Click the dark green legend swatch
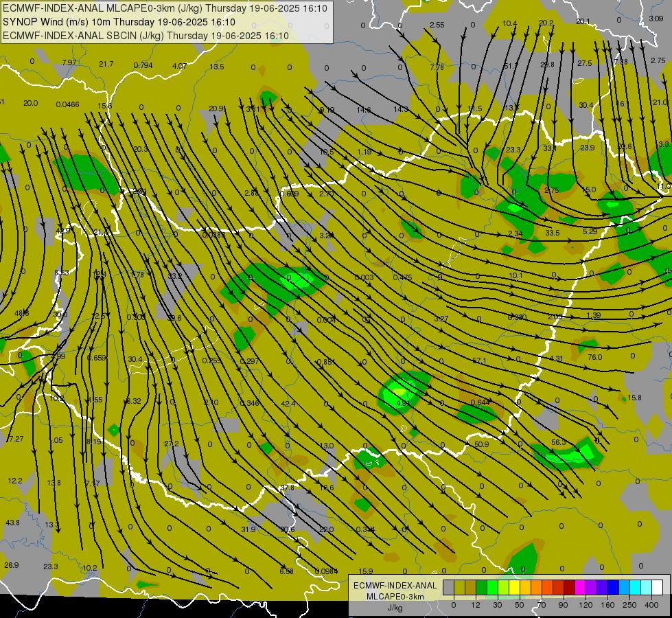 pyautogui.click(x=482, y=587)
